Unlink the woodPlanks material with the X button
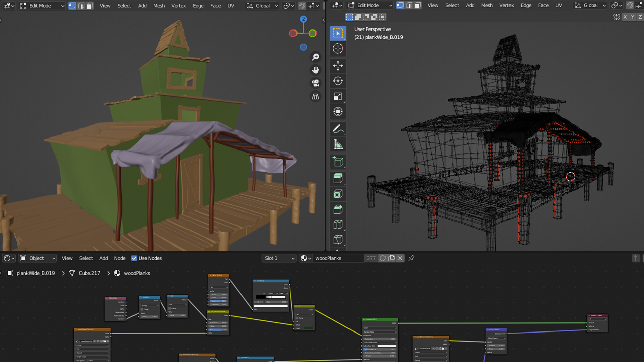 coord(400,258)
